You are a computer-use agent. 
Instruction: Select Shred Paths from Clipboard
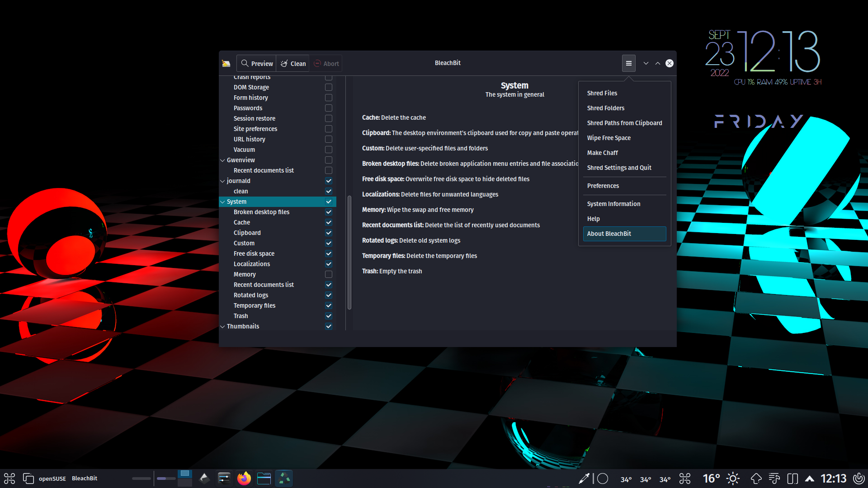click(624, 123)
